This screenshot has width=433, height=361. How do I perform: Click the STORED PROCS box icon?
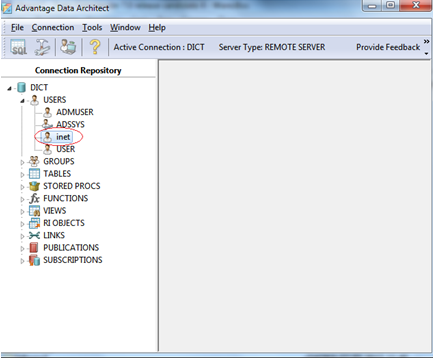[34, 186]
